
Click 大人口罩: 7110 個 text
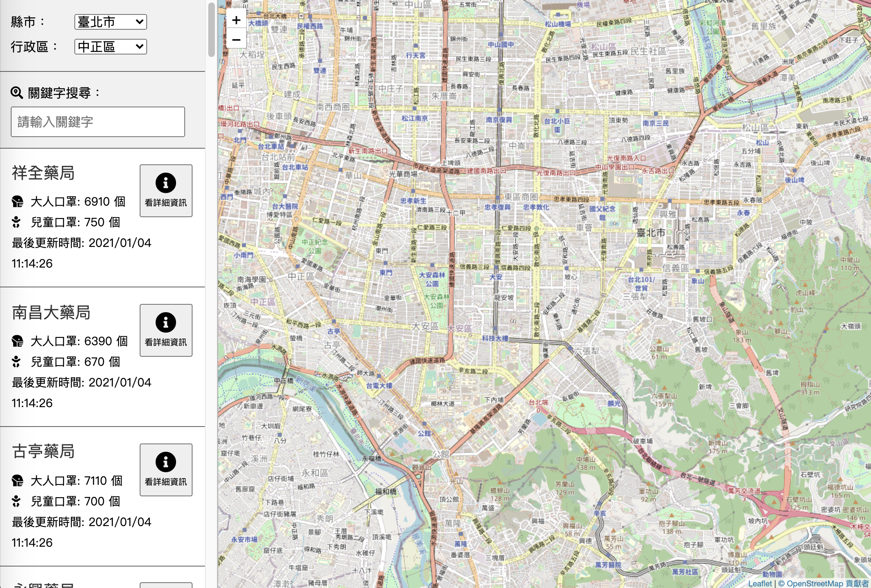(77, 481)
